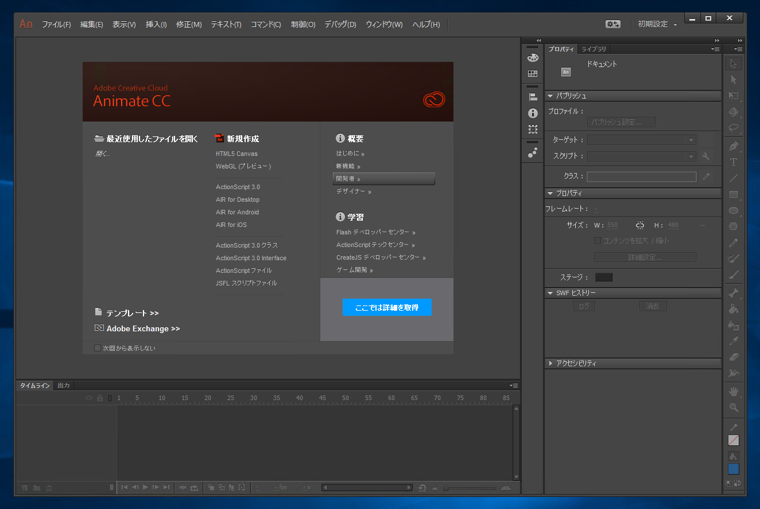Select the Eyedropper tool
Screen dimensions: 760x509
(733, 341)
